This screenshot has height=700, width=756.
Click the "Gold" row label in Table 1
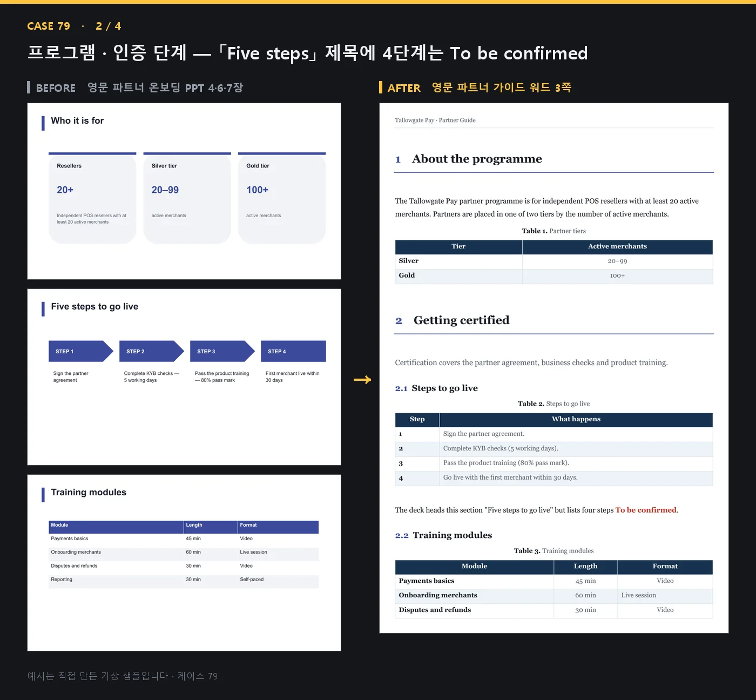[407, 275]
